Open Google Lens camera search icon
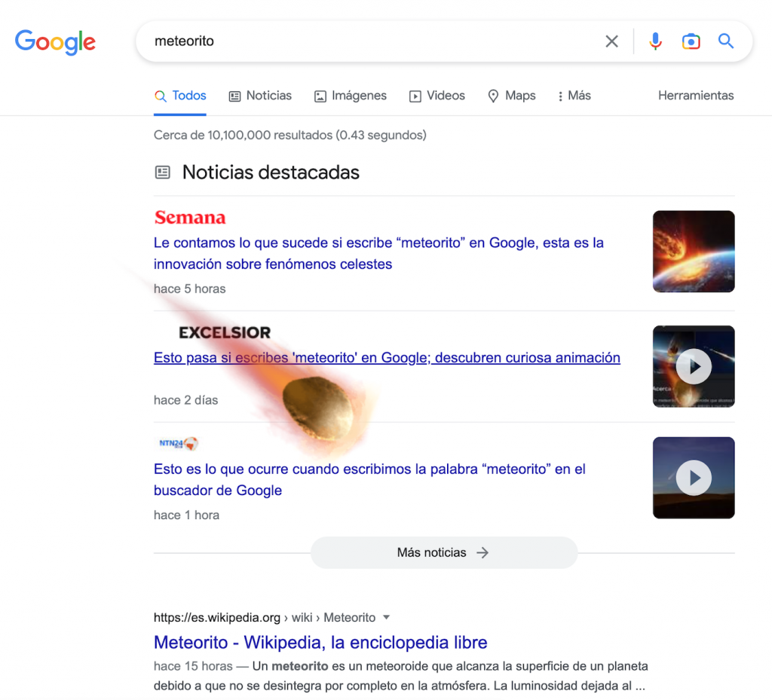This screenshot has width=772, height=700. point(691,41)
